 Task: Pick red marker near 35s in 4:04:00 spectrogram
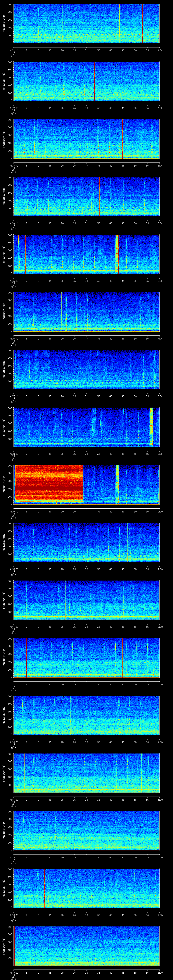(x=99, y=197)
